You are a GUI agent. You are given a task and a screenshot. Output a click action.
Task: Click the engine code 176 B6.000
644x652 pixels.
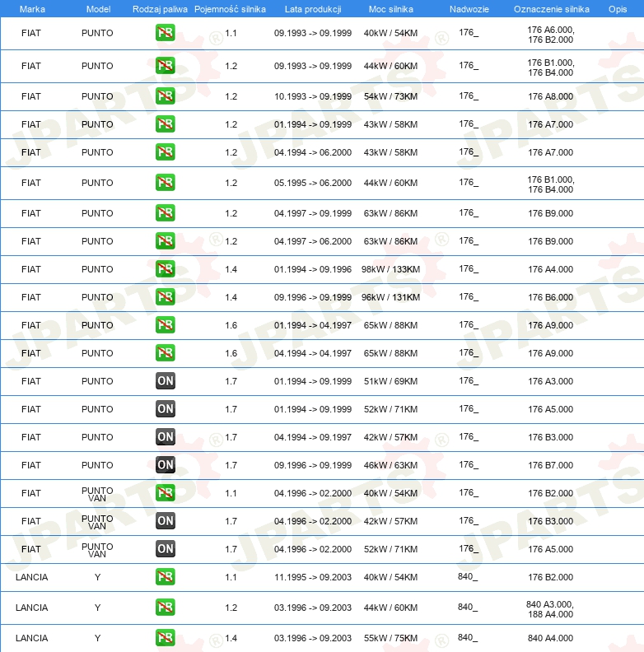pyautogui.click(x=550, y=297)
